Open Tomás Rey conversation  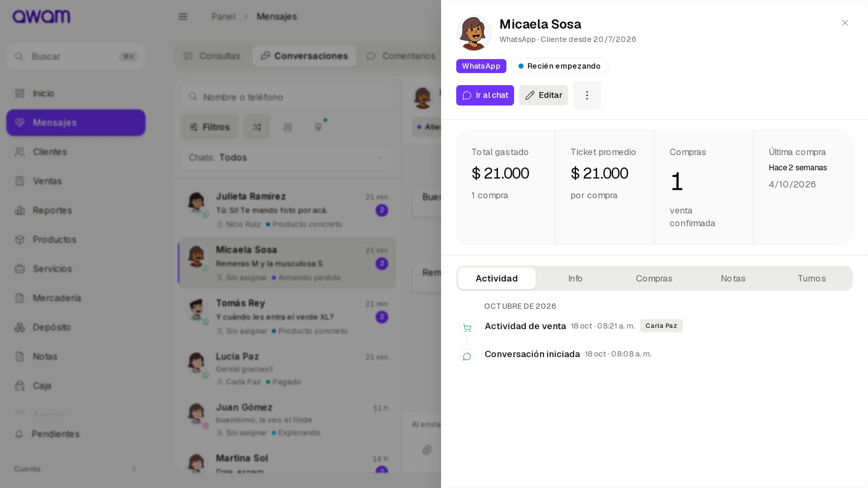pos(286,316)
